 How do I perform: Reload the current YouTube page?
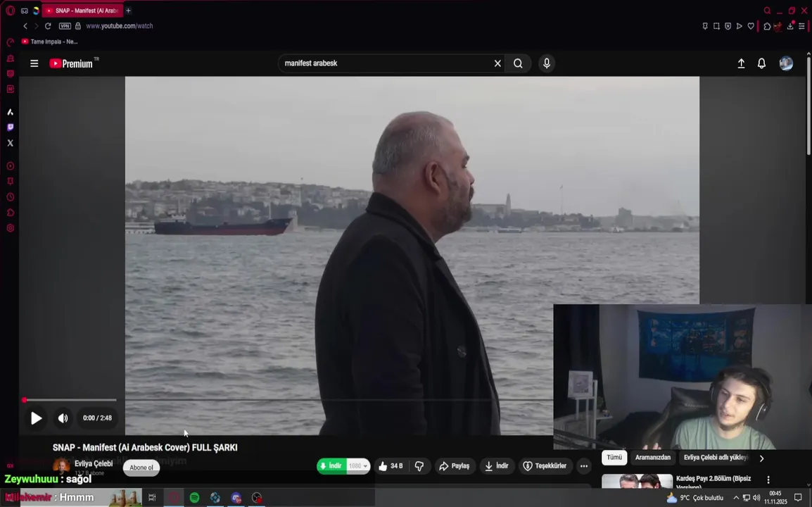point(48,26)
